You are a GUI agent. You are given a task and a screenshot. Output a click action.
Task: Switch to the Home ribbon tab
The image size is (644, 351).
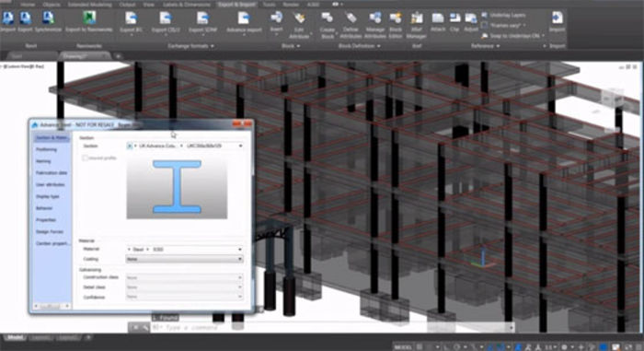[28, 5]
